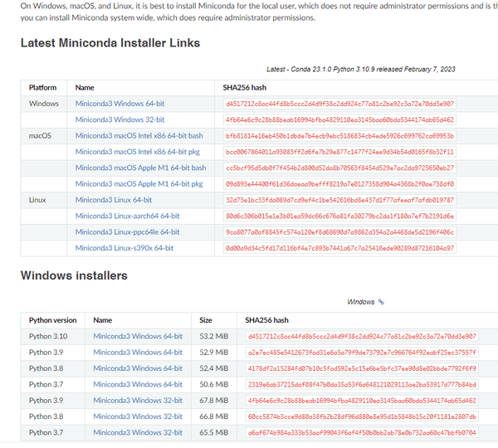
Task: Select the hash in the 52.4 MiB row
Action: click(x=362, y=368)
